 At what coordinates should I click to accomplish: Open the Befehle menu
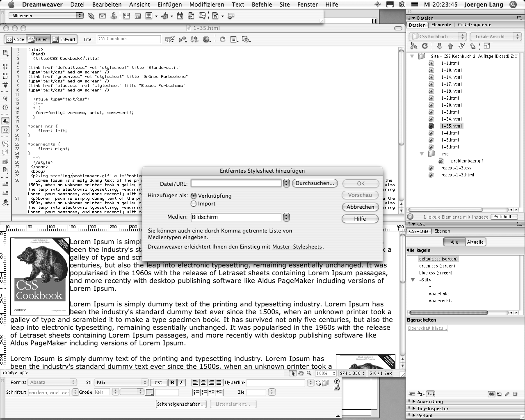click(262, 5)
